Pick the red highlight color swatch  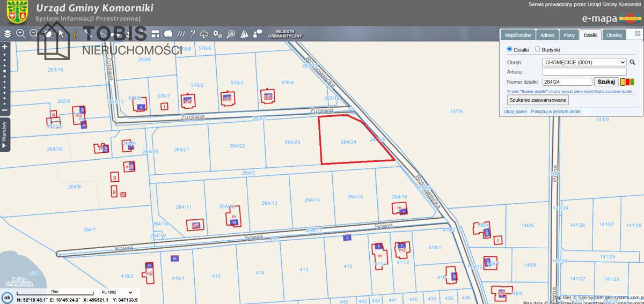point(627,82)
